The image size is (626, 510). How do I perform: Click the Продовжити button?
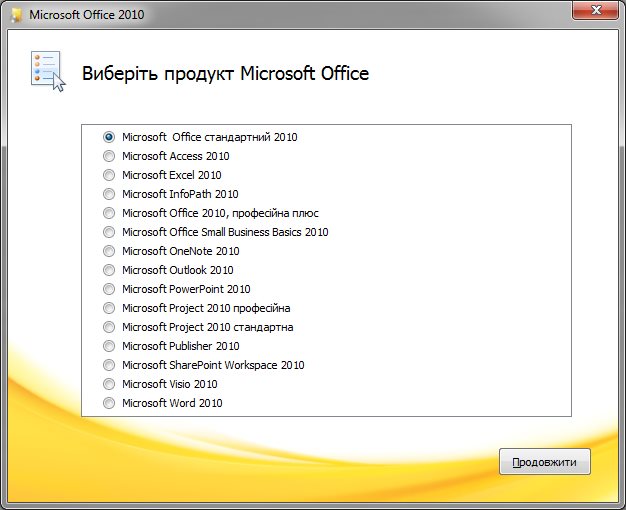[x=545, y=463]
